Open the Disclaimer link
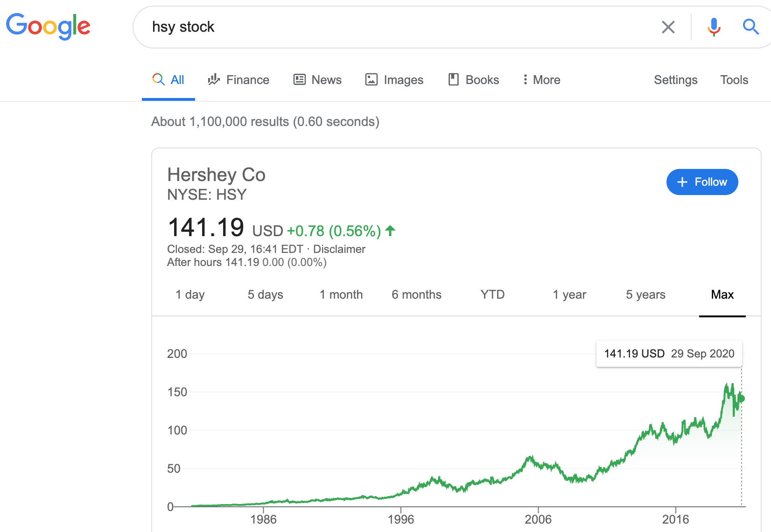Image resolution: width=771 pixels, height=532 pixels. (339, 249)
